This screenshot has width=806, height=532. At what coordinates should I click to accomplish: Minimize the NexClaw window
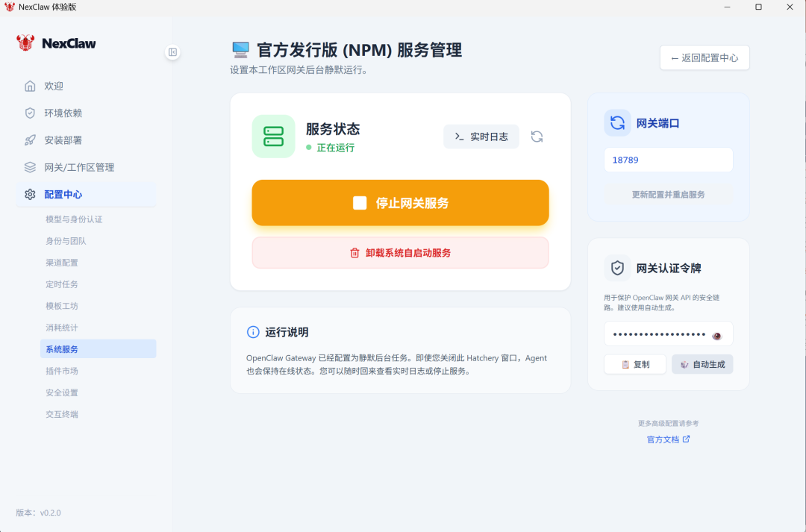(x=728, y=7)
